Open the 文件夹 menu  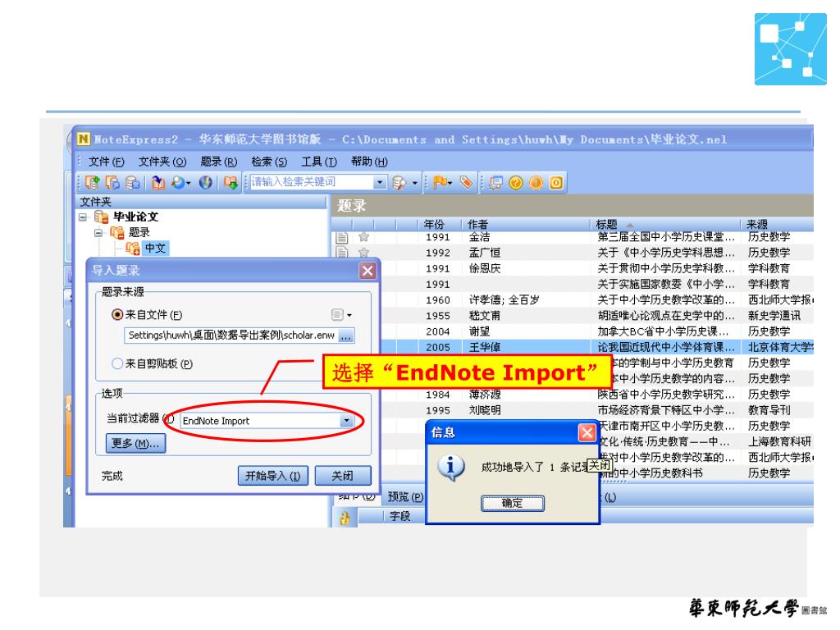click(x=162, y=162)
